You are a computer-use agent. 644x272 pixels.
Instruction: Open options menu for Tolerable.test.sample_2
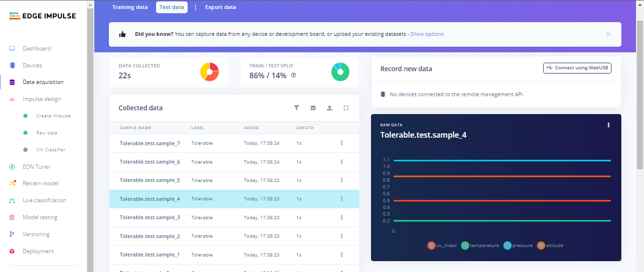pos(342,236)
